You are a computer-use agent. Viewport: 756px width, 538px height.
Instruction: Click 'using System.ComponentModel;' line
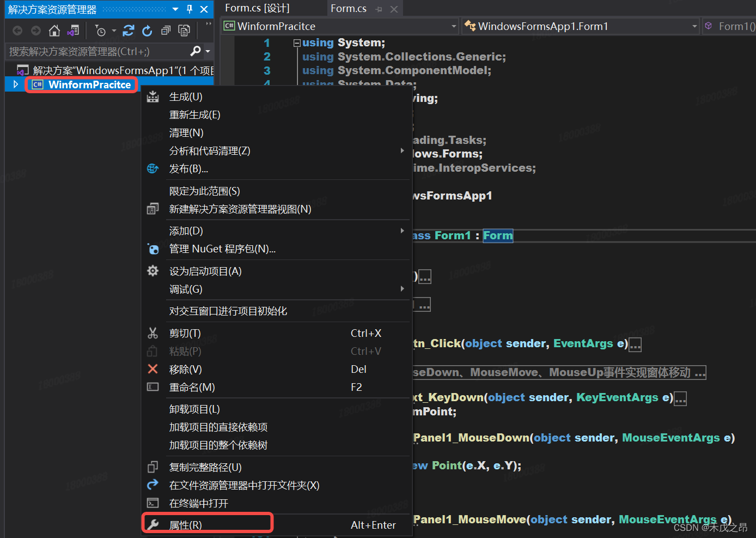click(x=397, y=70)
